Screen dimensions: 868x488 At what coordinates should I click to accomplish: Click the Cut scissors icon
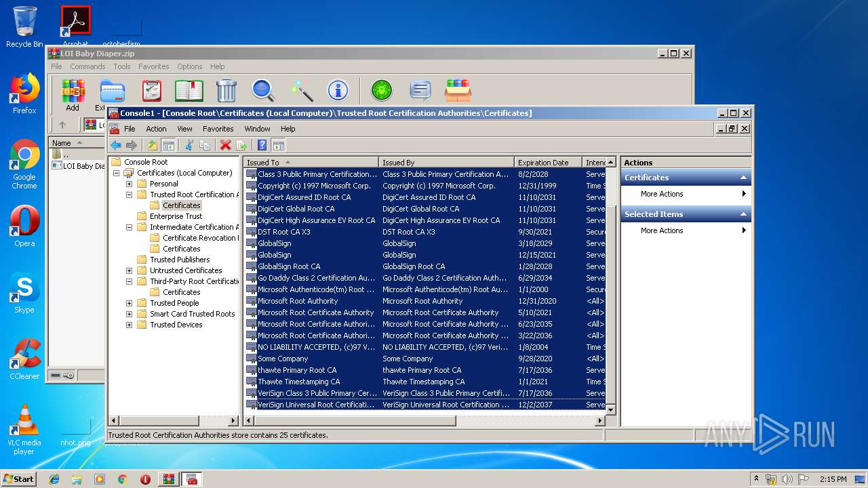(x=189, y=145)
